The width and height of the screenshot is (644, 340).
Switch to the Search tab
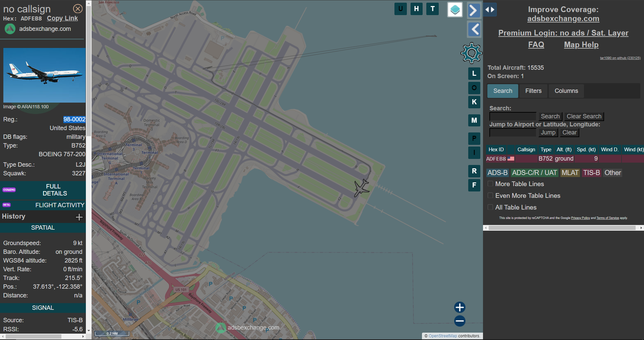502,91
